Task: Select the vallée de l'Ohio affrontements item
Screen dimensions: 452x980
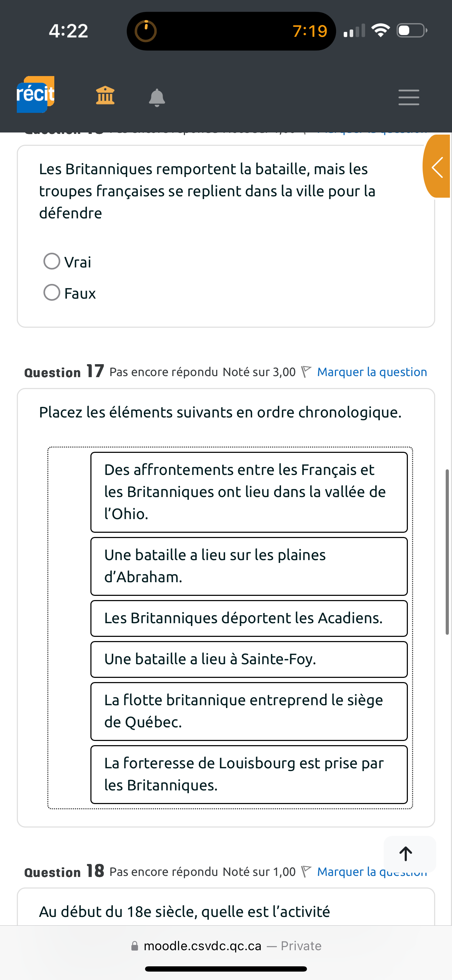Action: coord(249,492)
